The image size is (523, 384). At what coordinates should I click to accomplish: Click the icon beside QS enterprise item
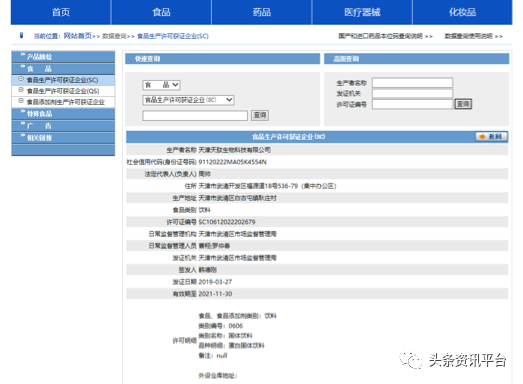[x=21, y=90]
